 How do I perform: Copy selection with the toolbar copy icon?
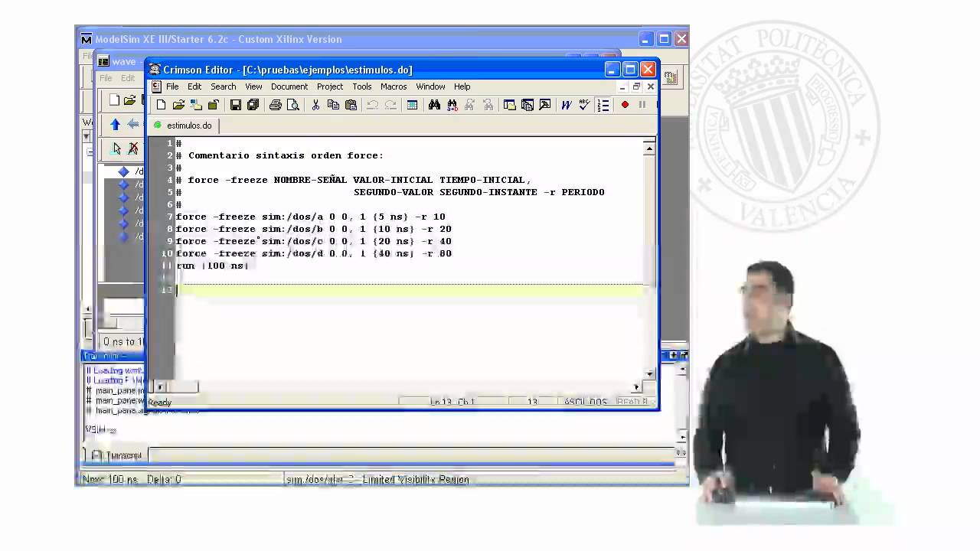coord(333,105)
